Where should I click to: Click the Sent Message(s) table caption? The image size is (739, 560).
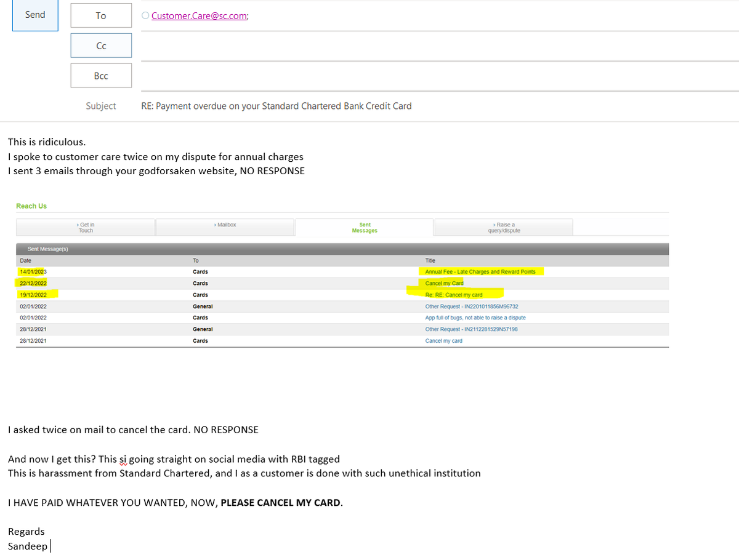pyautogui.click(x=48, y=249)
